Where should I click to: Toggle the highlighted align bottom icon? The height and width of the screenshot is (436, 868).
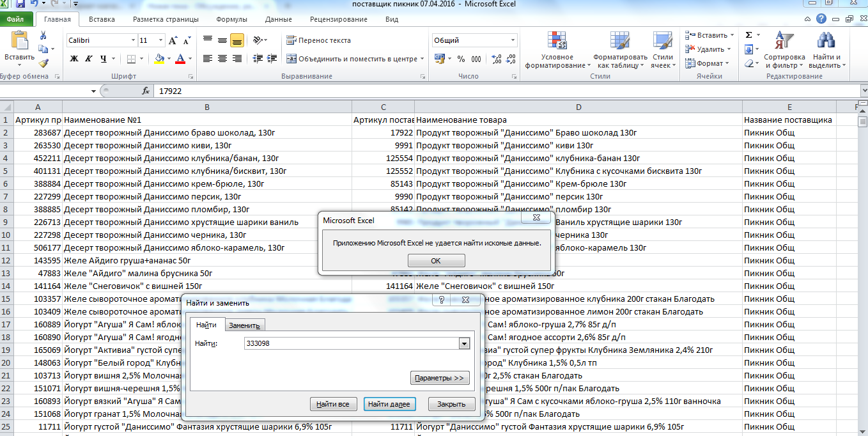coord(237,40)
